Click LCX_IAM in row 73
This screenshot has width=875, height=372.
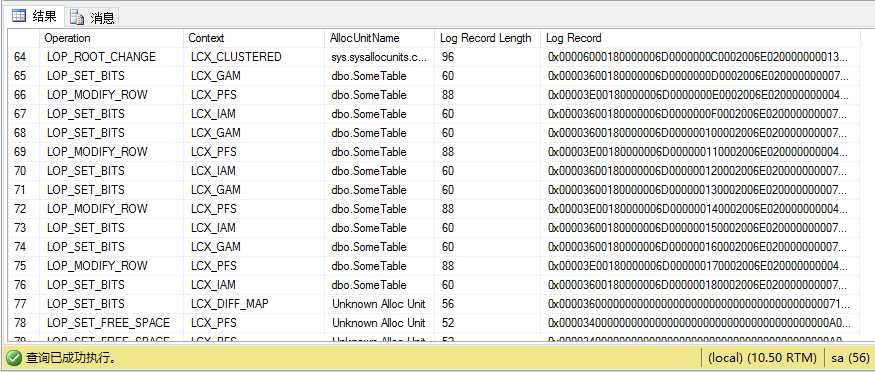[213, 228]
